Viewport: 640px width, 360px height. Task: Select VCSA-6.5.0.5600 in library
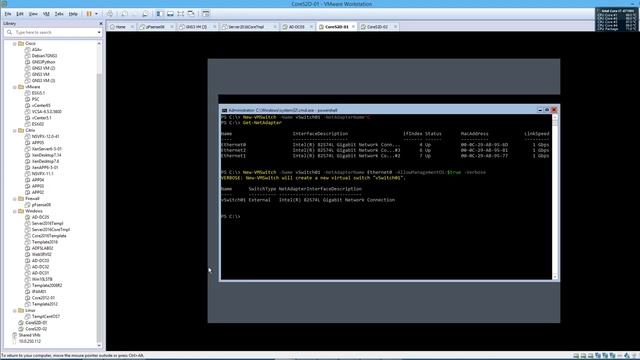(47, 111)
